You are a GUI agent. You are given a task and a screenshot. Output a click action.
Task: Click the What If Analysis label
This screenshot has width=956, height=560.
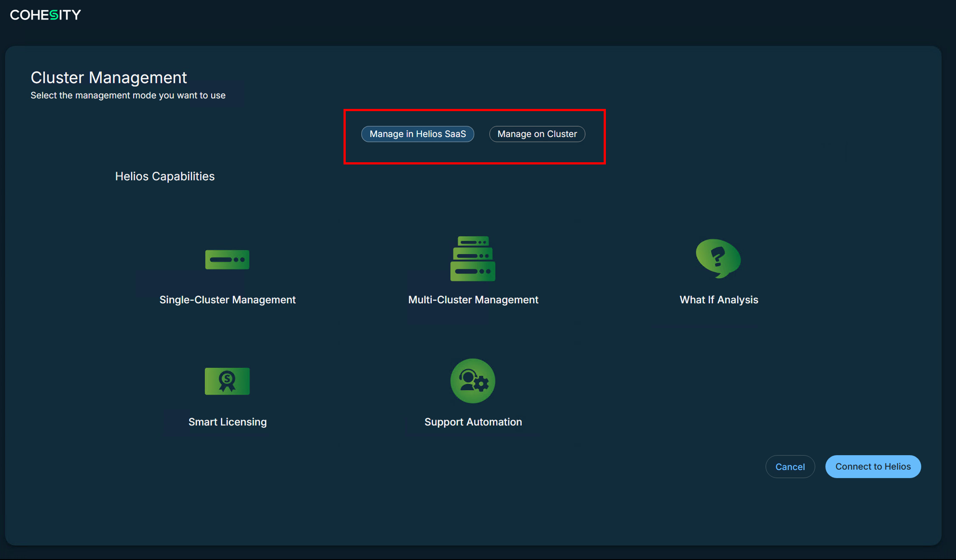719,300
